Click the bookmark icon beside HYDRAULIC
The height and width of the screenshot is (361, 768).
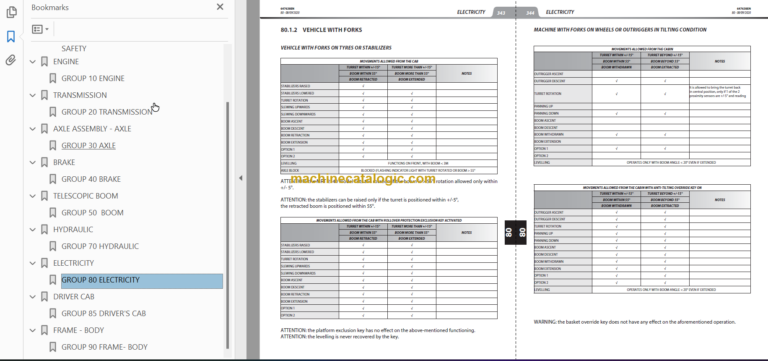click(45, 229)
